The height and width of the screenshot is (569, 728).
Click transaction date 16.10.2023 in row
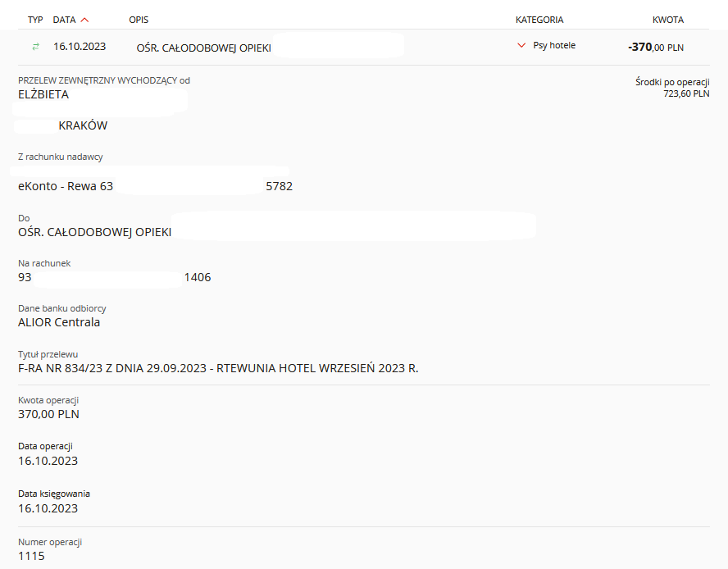coord(80,47)
